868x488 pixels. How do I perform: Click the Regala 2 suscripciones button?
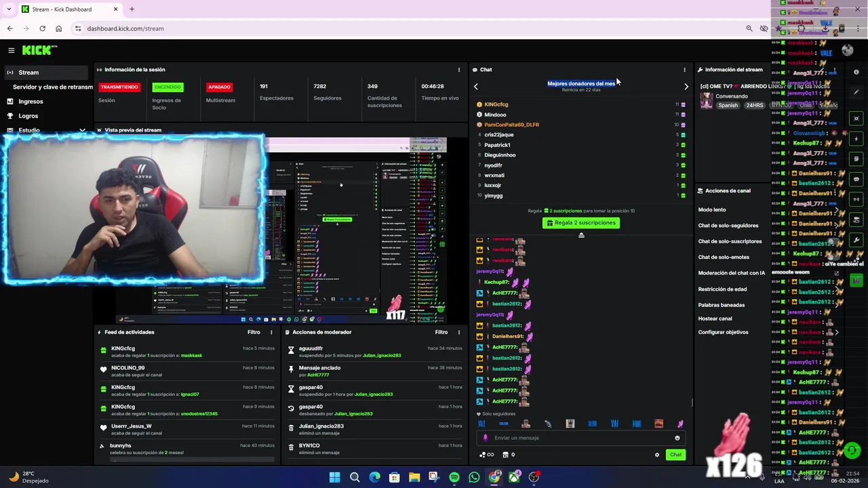[581, 223]
